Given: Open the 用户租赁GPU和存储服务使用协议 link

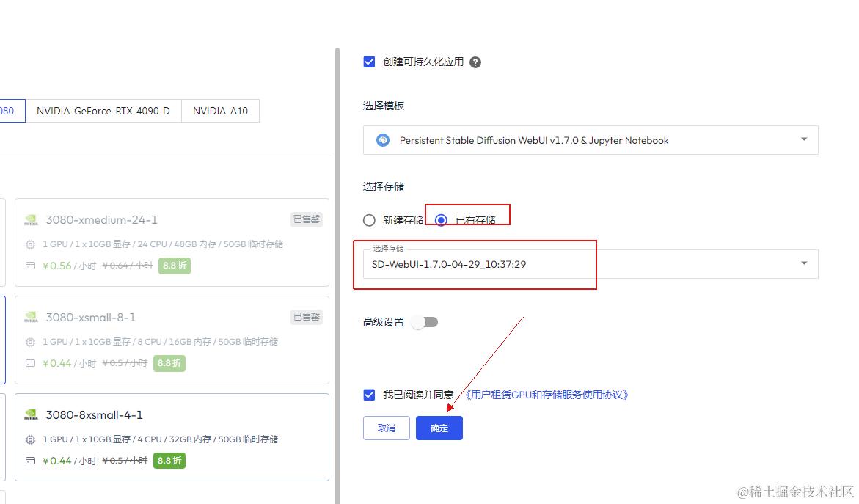Looking at the screenshot, I should coord(547,395).
